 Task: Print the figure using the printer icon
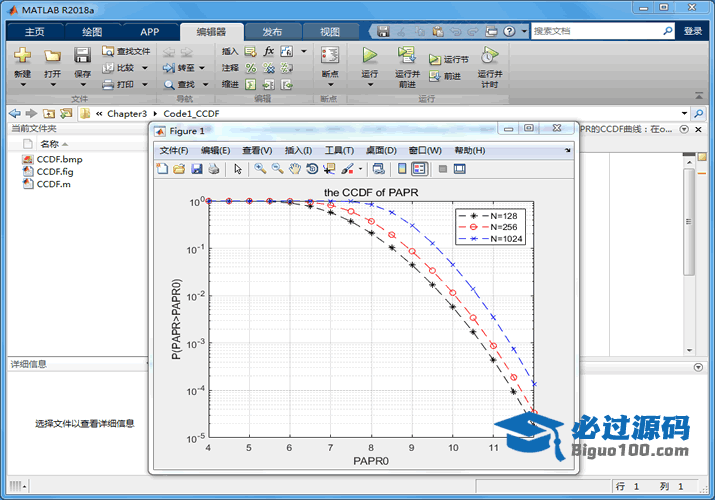pos(213,169)
